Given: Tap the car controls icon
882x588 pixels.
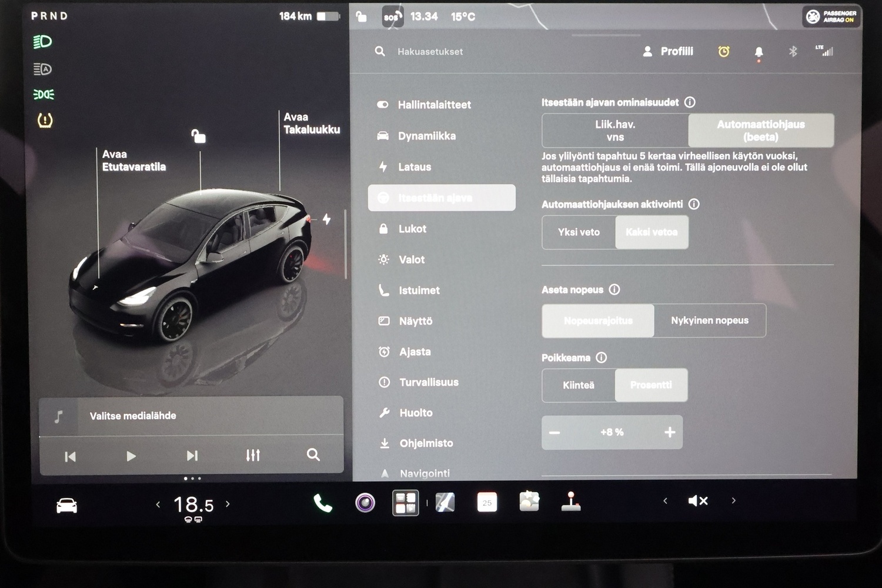Looking at the screenshot, I should click(66, 505).
